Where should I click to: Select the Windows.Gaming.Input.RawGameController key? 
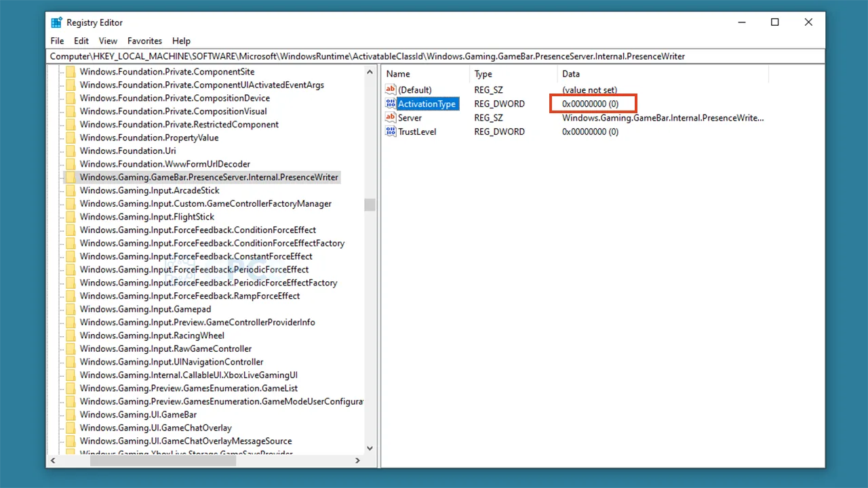[x=165, y=349]
